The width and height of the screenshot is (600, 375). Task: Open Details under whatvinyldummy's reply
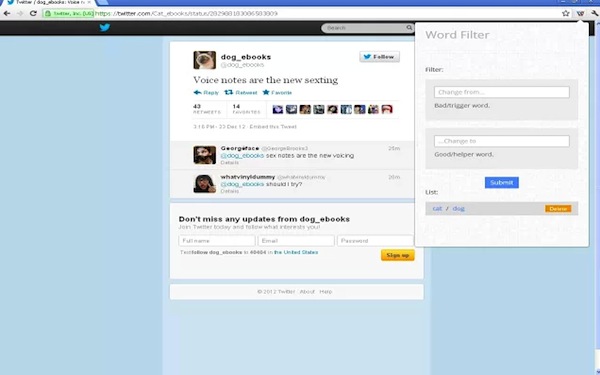click(230, 191)
